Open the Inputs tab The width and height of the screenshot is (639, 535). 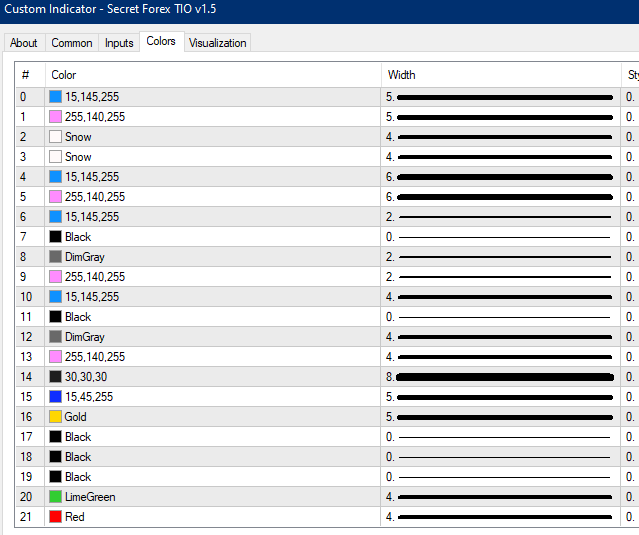pos(119,43)
